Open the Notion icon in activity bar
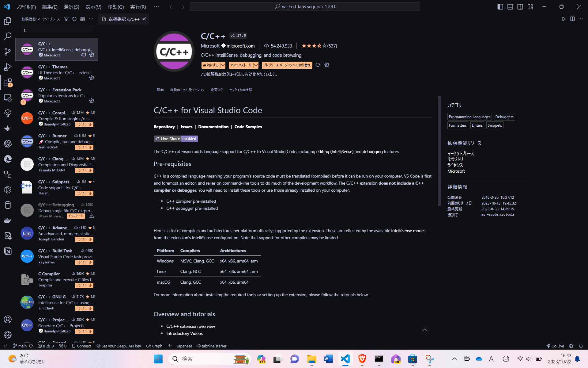Screen dimensions: 588x368 8,251
